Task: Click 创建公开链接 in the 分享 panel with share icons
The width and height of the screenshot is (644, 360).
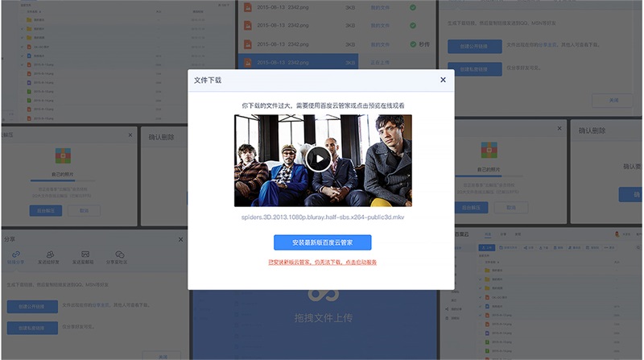Action: [32, 307]
